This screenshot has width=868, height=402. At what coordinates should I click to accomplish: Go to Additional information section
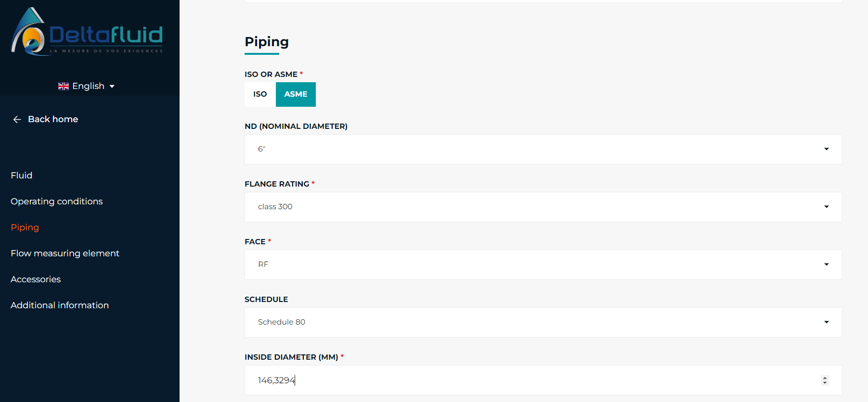coord(60,305)
